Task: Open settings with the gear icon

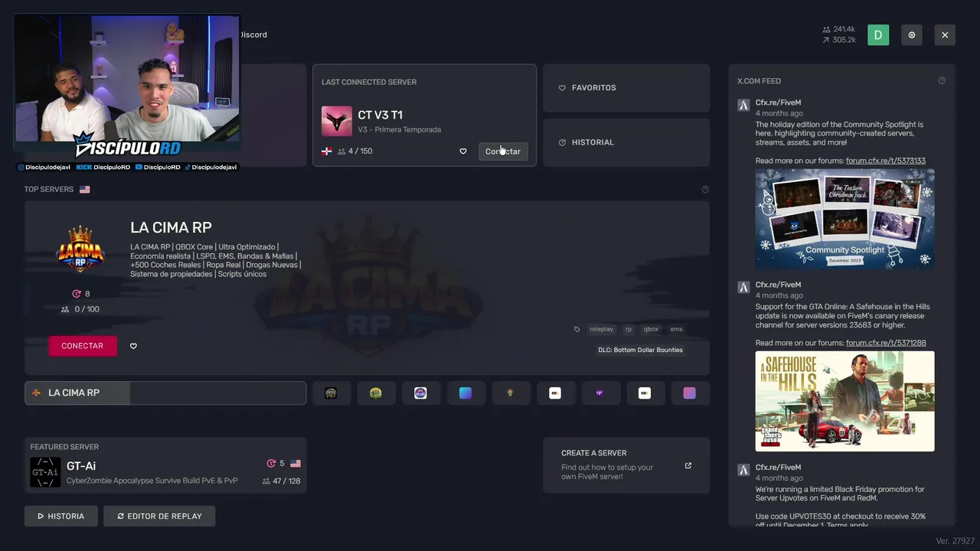Action: coord(911,35)
